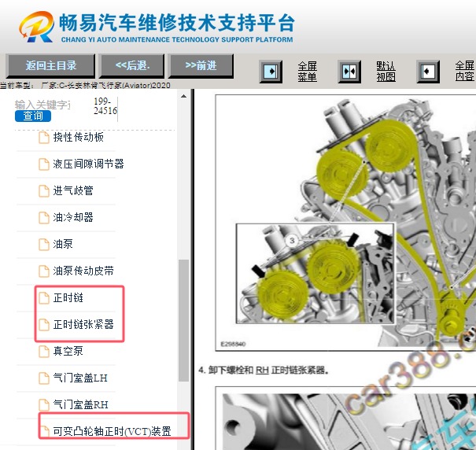
Task: Select the 全屏菜单 label
Action: click(x=307, y=72)
